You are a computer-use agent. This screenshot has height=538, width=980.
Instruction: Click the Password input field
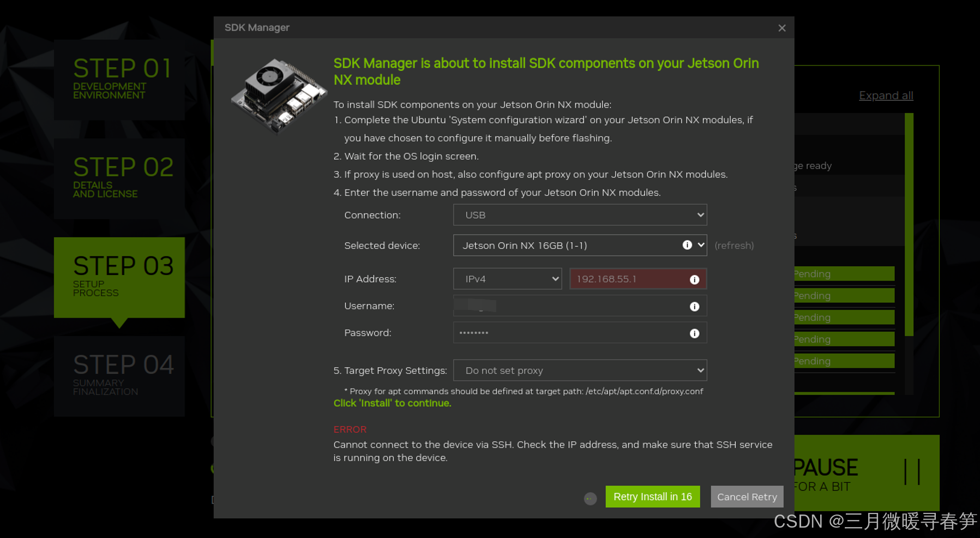[580, 333]
